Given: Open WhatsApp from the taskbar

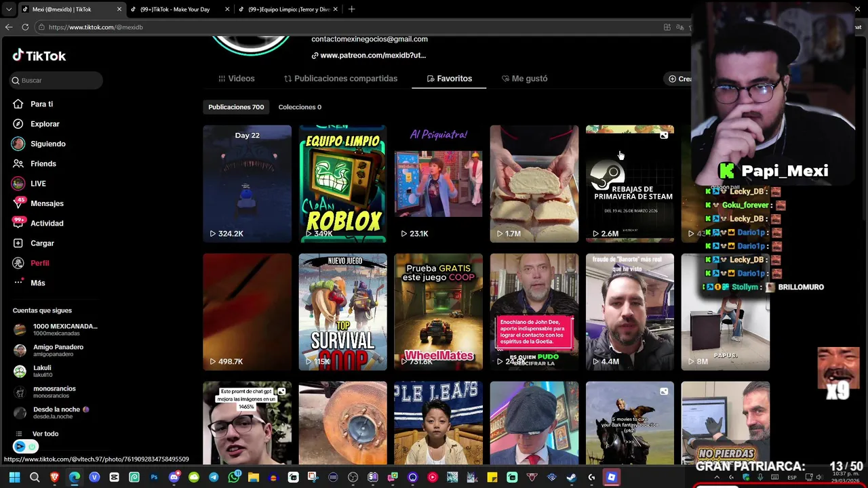Looking at the screenshot, I should pos(233,477).
